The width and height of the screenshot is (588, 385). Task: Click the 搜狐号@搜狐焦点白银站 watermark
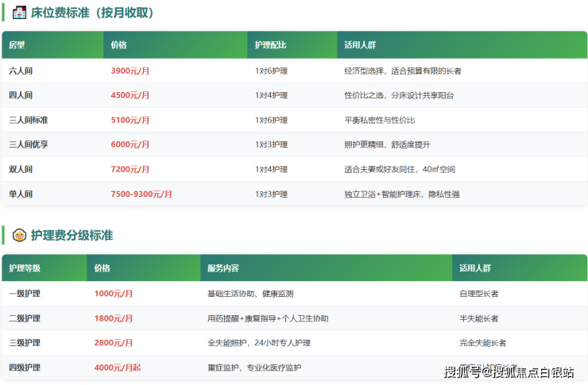click(x=509, y=372)
